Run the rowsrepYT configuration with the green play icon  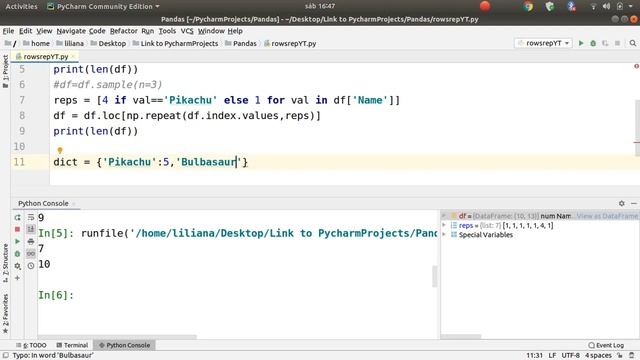point(581,43)
